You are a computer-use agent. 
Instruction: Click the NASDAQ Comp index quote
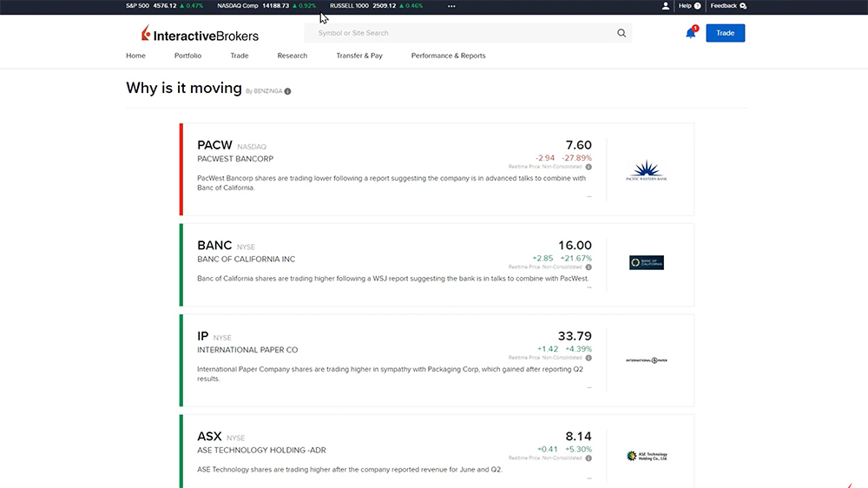tap(266, 6)
